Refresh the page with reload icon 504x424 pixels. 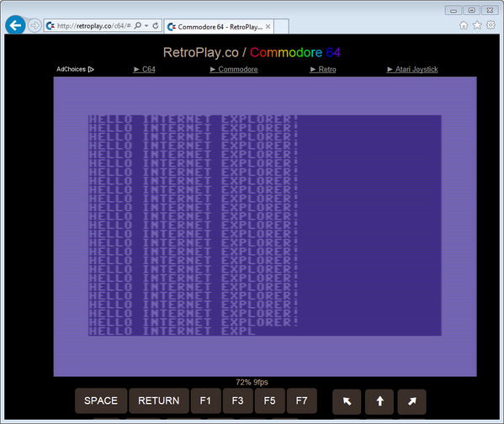(156, 25)
